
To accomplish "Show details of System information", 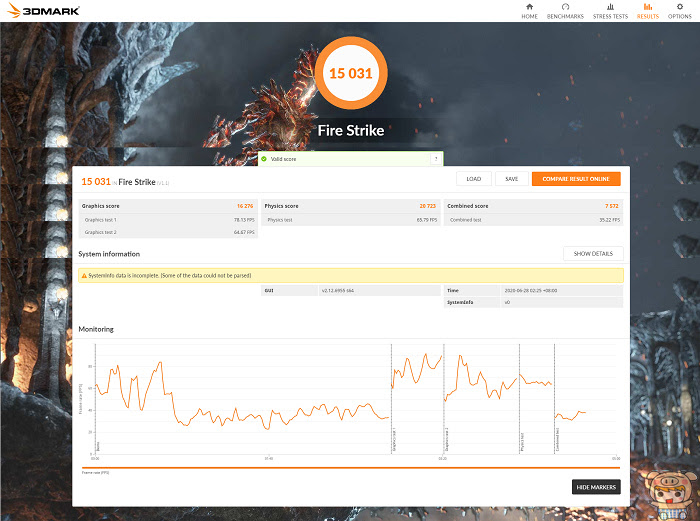I will [593, 254].
